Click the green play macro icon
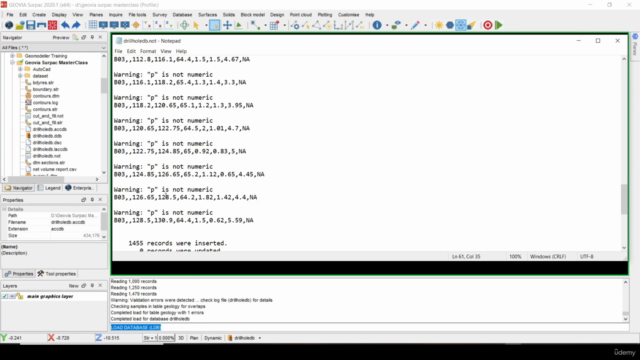Screen dimensions: 640x360 [x=499, y=25]
